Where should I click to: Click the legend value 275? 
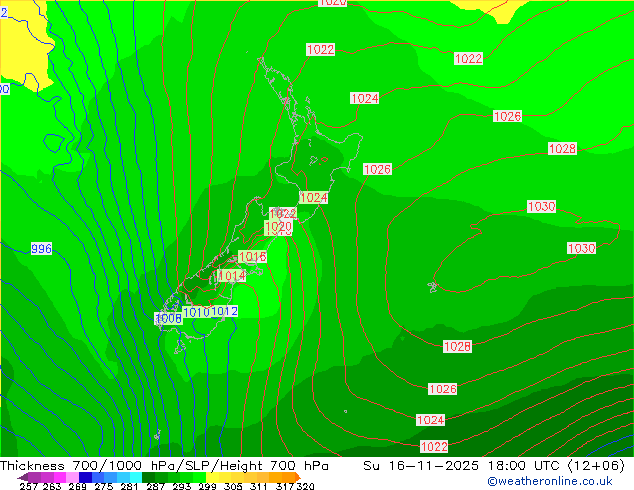104,486
